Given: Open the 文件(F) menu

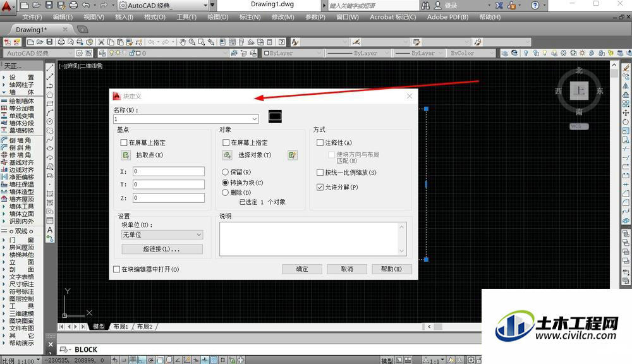Looking at the screenshot, I should (32, 17).
